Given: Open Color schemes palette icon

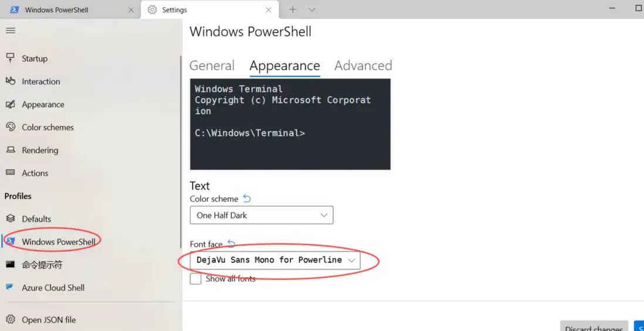Looking at the screenshot, I should coord(10,127).
